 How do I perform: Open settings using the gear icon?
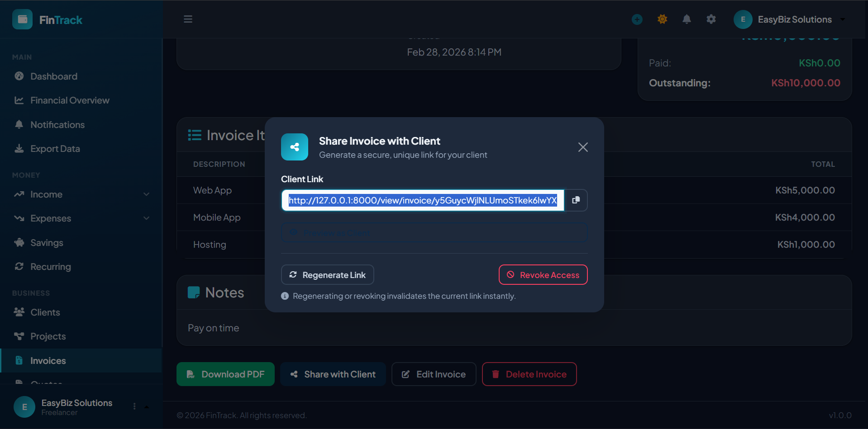(711, 19)
